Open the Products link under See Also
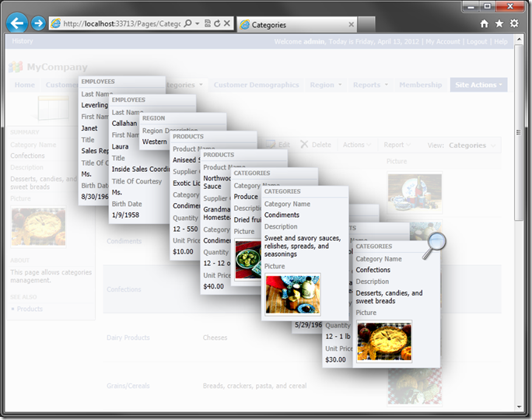 [x=30, y=309]
